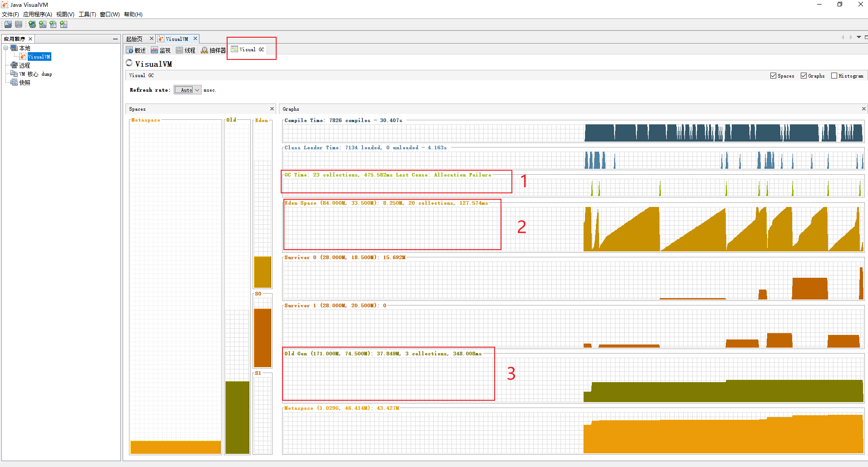The height and width of the screenshot is (467, 868).
Task: Open the 监视 monitor tab
Action: pos(161,50)
